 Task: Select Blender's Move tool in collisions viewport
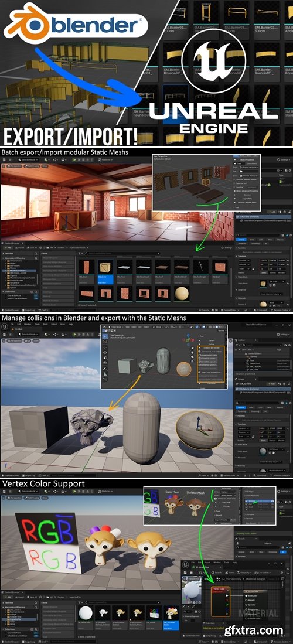tap(105, 347)
